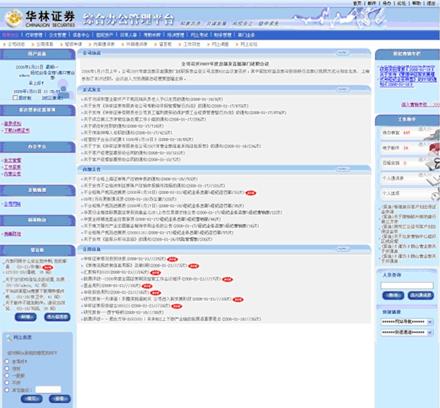
Task: Open the 网站导航 dropdown list
Action: [407, 322]
